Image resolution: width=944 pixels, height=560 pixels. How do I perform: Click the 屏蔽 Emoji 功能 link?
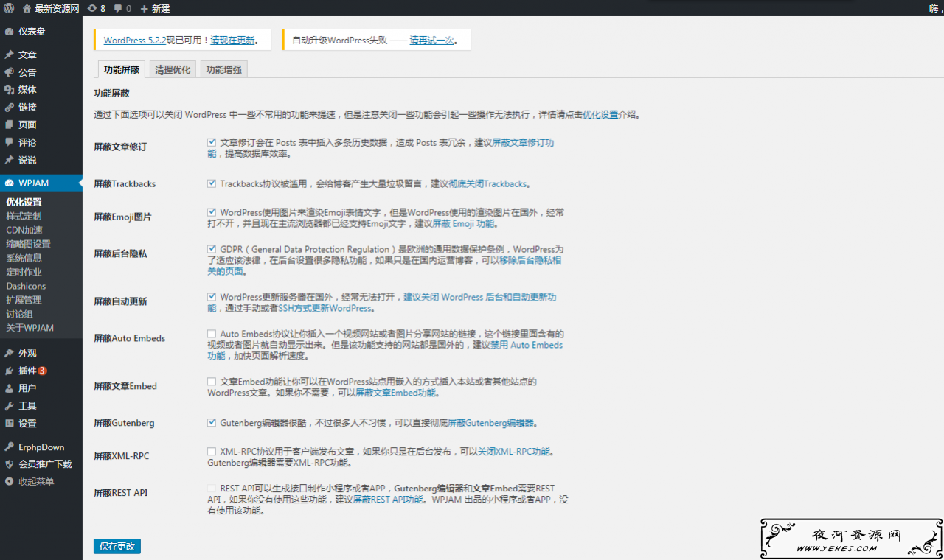464,223
